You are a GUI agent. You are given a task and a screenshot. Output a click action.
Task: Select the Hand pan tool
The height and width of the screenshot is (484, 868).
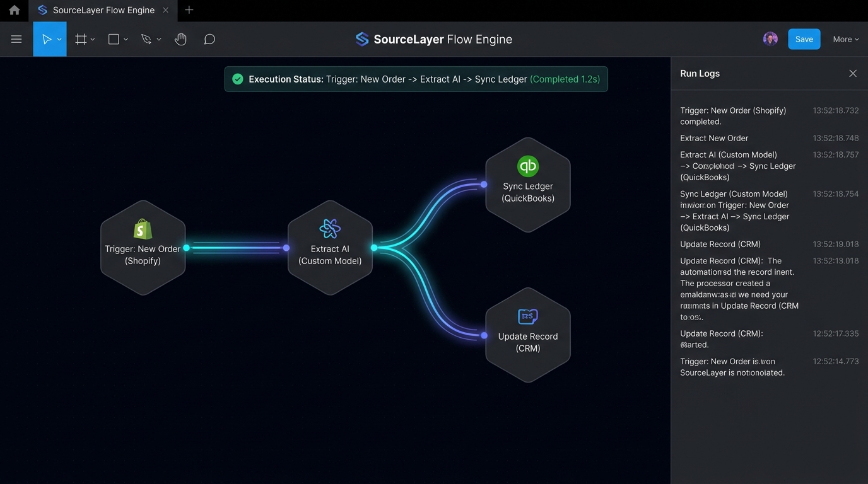point(180,39)
